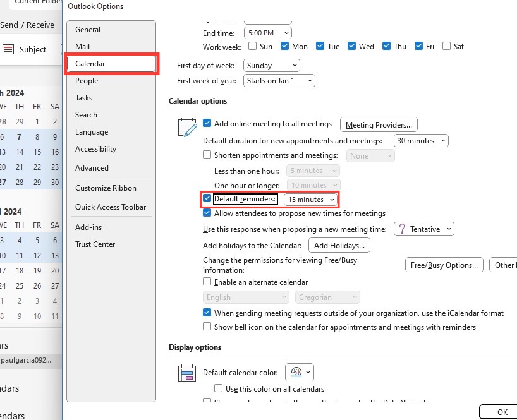Toggle the Default reminders checkbox
This screenshot has height=420, width=517.
click(207, 198)
